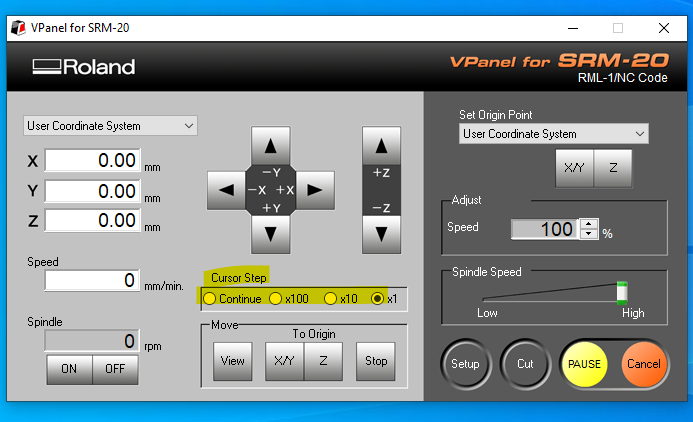693x422 pixels.
Task: Jog toward +X with the right arrow button
Action: 315,190
